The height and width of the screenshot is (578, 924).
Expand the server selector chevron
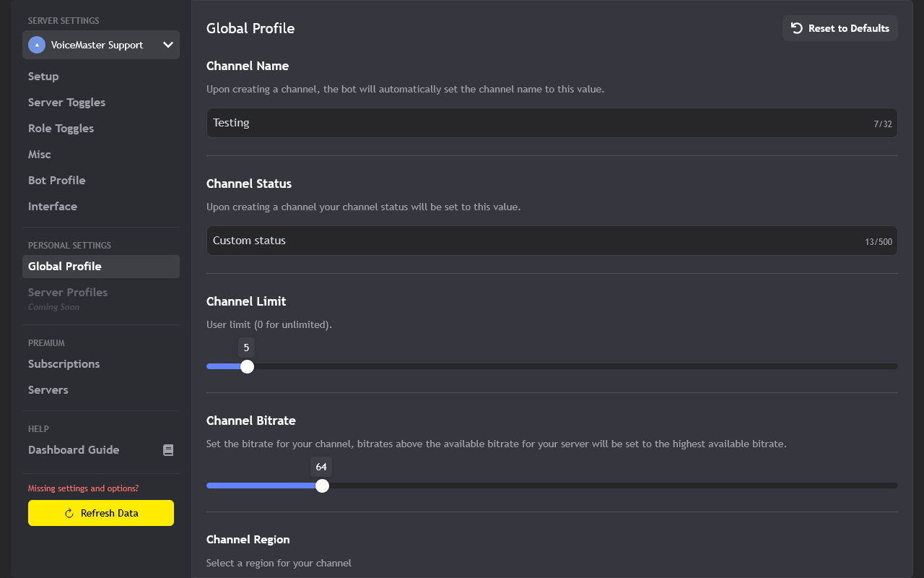click(167, 45)
